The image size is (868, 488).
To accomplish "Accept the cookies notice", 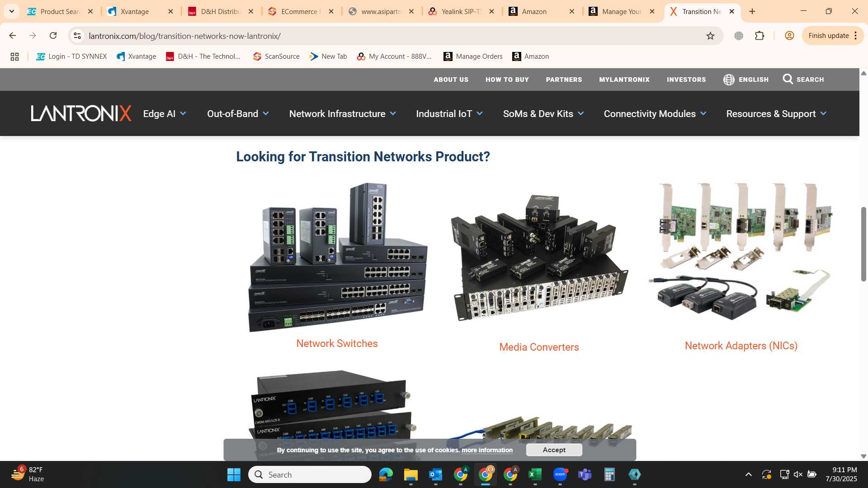I will point(554,450).
